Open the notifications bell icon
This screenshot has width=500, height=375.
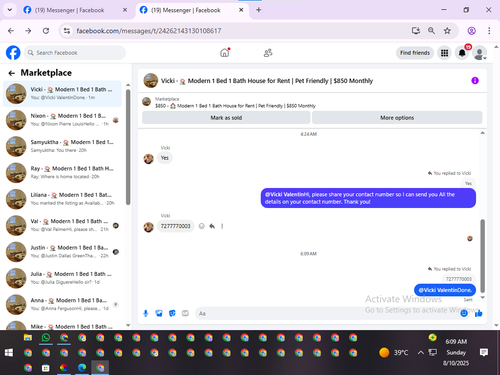click(x=462, y=53)
